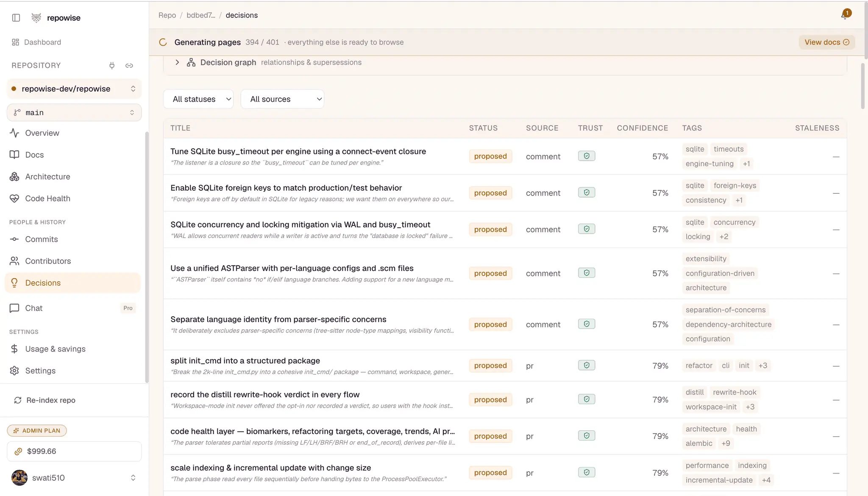Click the generating pages spinner icon
This screenshot has width=868, height=496.
[x=163, y=42]
